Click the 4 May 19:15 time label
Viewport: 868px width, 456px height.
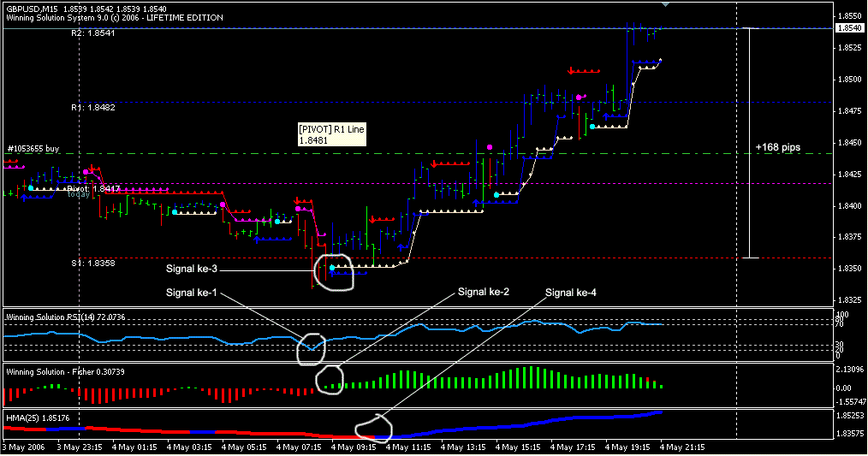click(x=627, y=447)
